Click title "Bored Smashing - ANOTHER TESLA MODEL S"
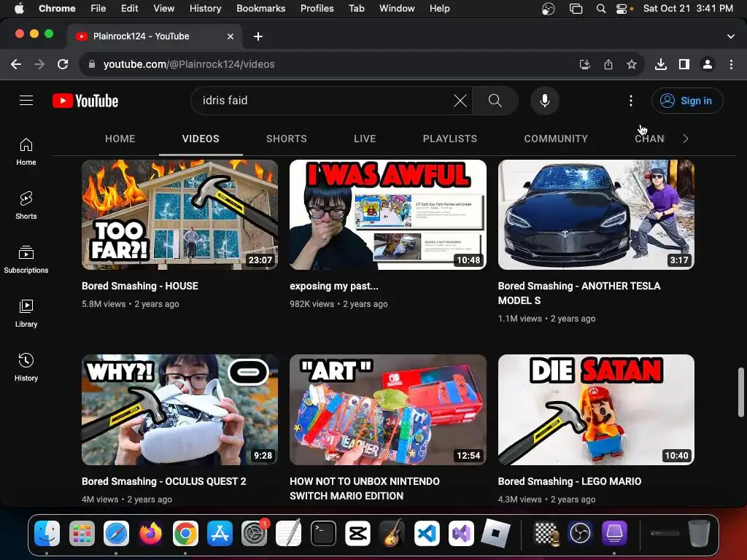 tap(578, 293)
